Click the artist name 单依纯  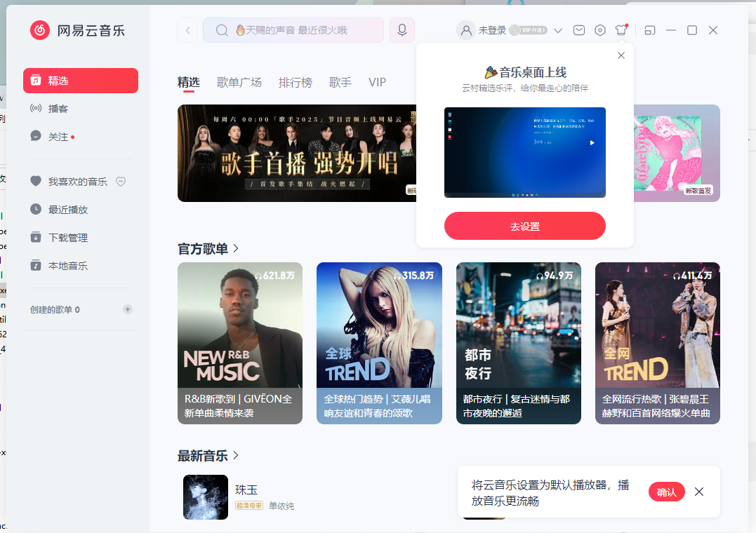click(281, 506)
